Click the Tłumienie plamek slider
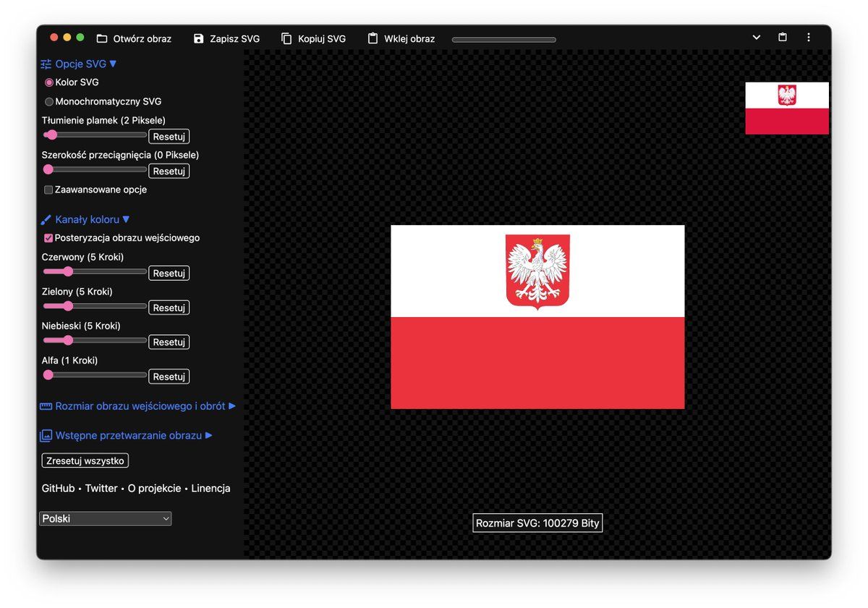The image size is (868, 608). pos(95,135)
